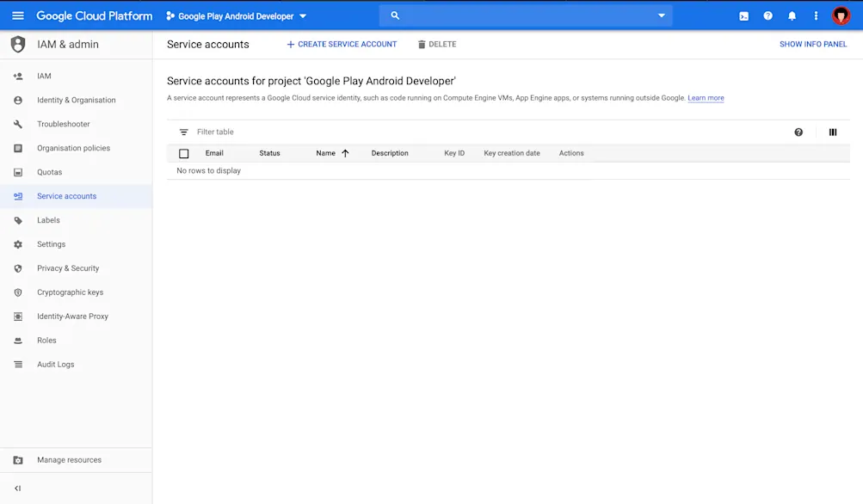Click the search magnifier icon
Screen dimensions: 863x504
[x=395, y=15]
